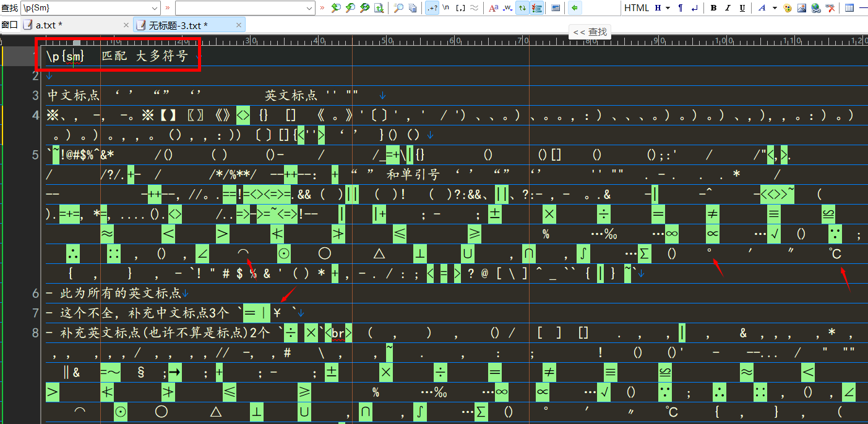Click the text 英文标点 on line 3
This screenshot has width=868, height=424.
(x=291, y=95)
